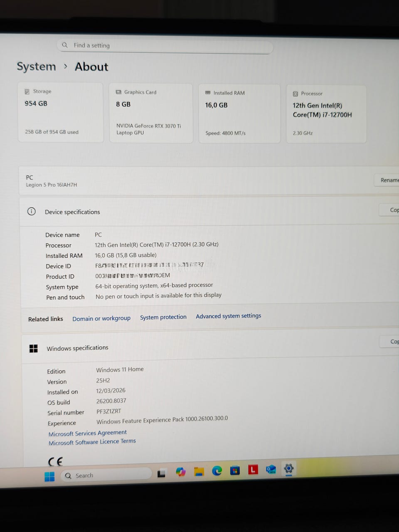Click the Processor card icon
Screen dimensions: 399x532
click(x=296, y=94)
